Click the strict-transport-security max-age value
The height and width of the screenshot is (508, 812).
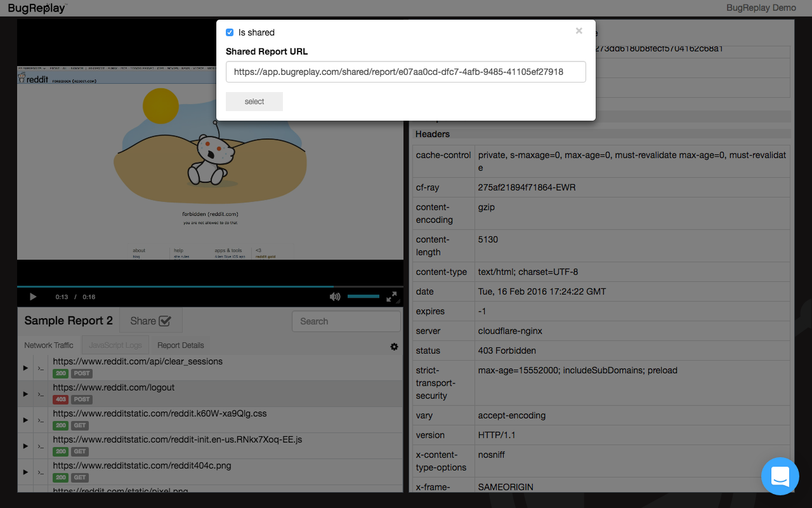coord(578,370)
